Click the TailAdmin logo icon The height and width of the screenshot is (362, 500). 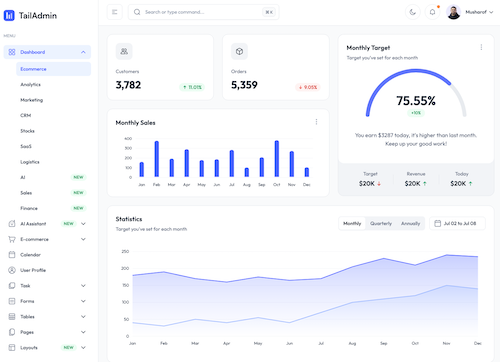(x=9, y=15)
